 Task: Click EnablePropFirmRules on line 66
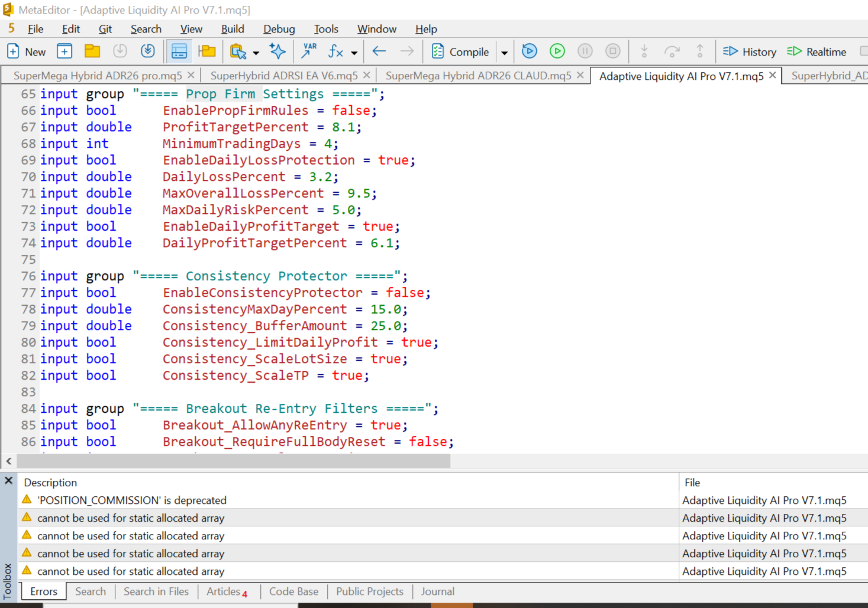click(x=235, y=111)
